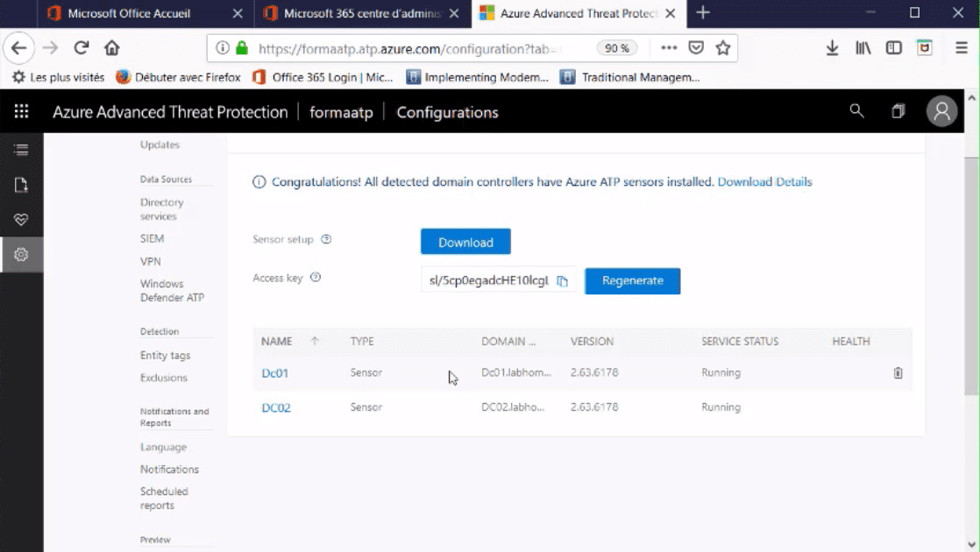The width and height of the screenshot is (980, 552).
Task: Save page to Pocket icon
Action: 696,48
